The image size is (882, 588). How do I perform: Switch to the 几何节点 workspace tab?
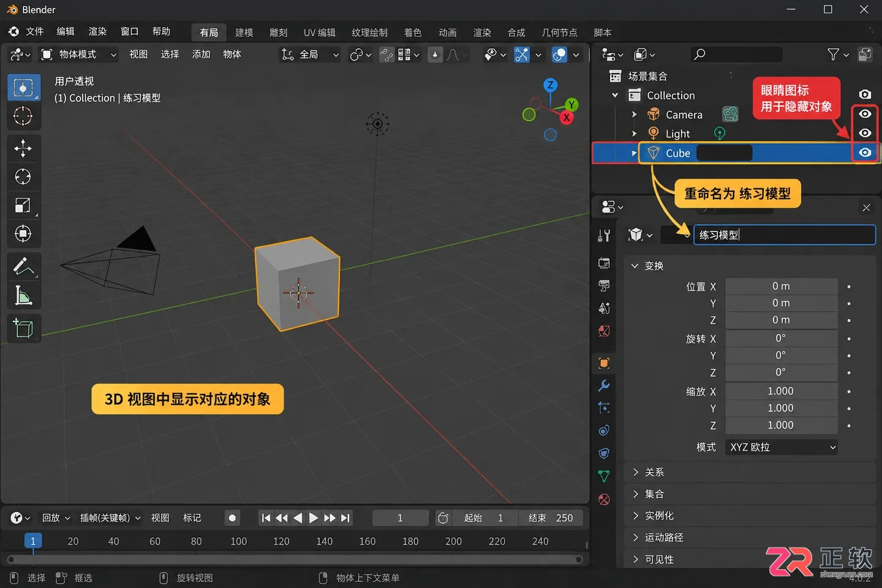point(559,32)
